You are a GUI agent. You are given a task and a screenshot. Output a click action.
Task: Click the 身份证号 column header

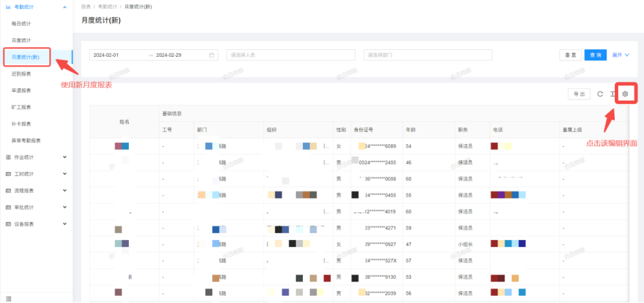376,130
